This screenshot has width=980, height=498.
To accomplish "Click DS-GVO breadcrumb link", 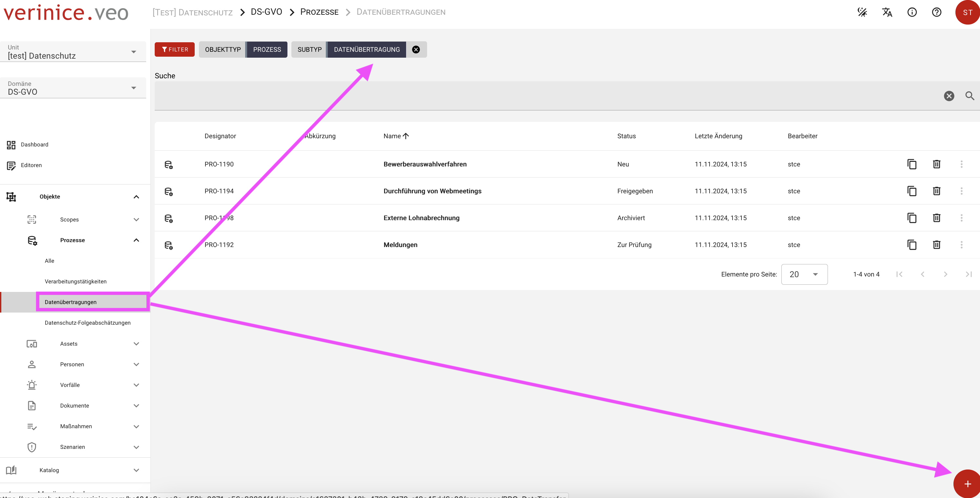I will 266,12.
